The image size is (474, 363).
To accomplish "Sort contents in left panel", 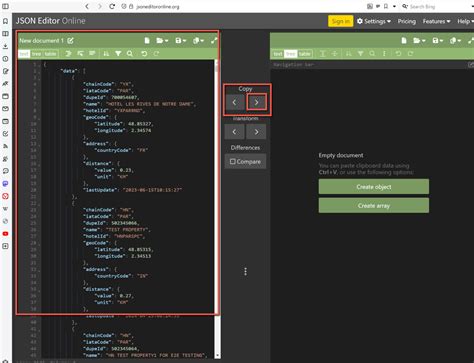I will tap(106, 54).
